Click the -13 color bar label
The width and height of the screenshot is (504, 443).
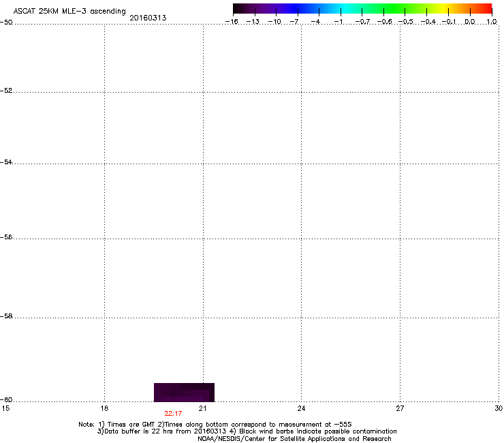point(253,22)
